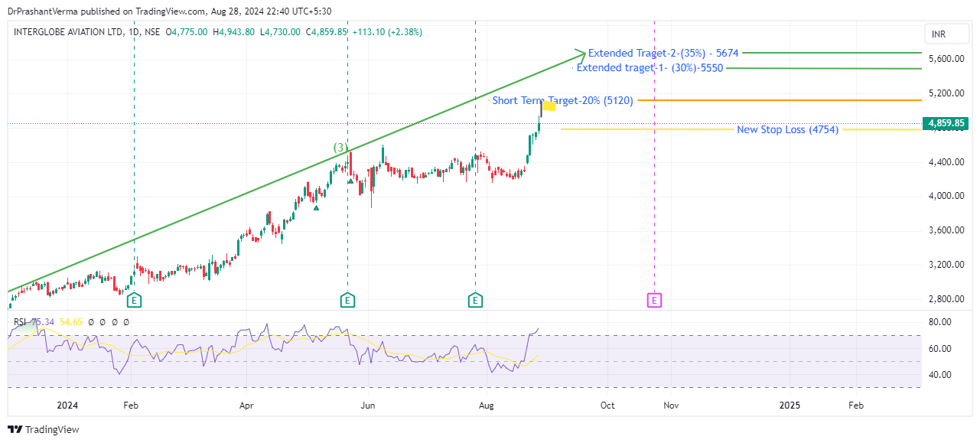Click the Extended Traget-2-(35%) - 5674 label
The width and height of the screenshot is (980, 443).
pos(663,53)
